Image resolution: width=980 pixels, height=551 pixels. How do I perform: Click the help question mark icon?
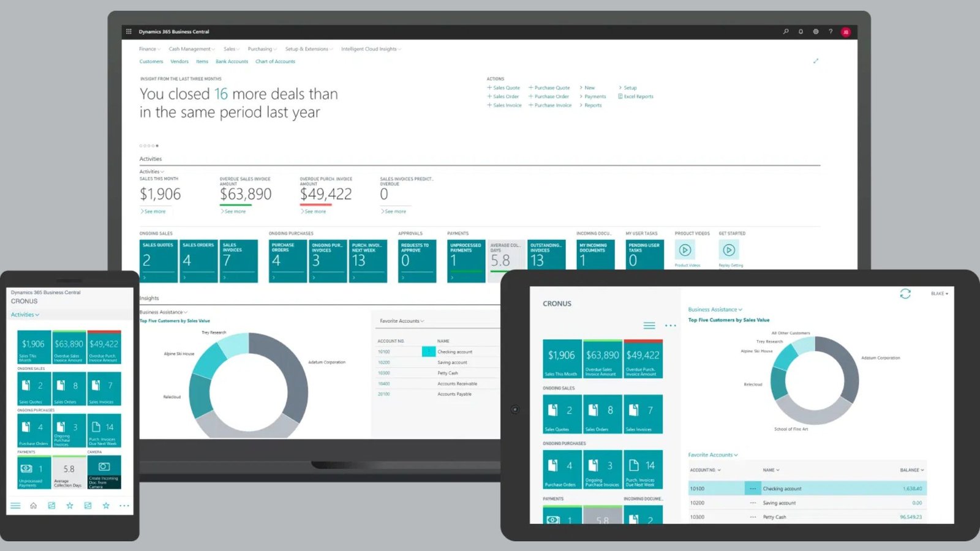831,31
